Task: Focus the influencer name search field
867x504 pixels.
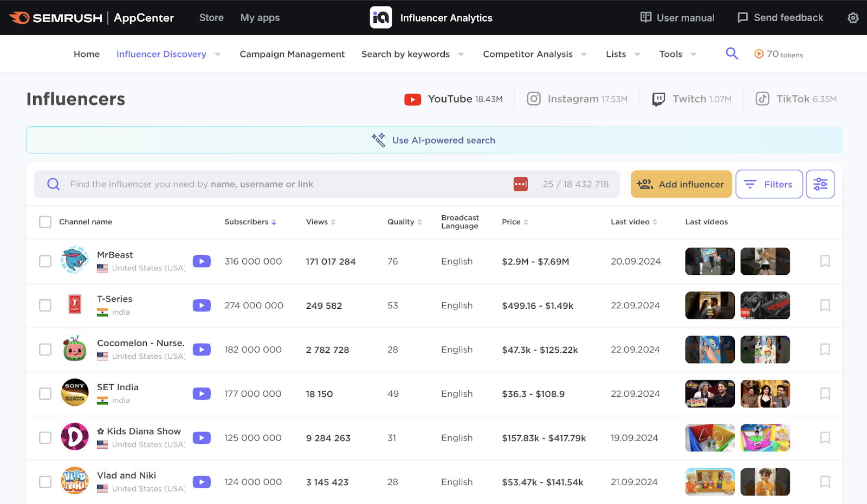Action: click(x=327, y=184)
